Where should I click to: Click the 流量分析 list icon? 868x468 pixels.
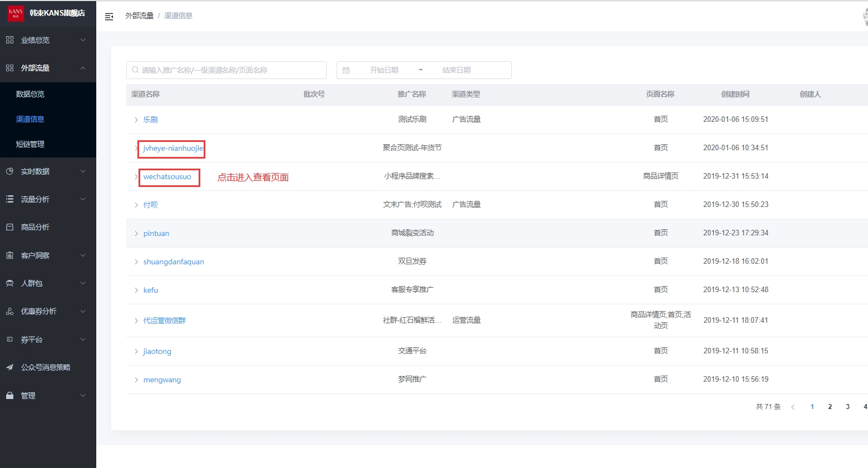click(9, 199)
